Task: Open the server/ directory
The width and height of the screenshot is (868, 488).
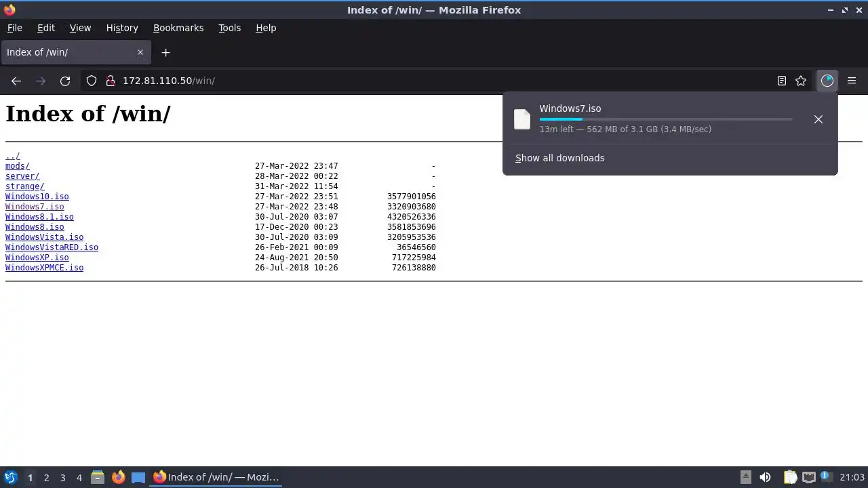Action: (22, 176)
